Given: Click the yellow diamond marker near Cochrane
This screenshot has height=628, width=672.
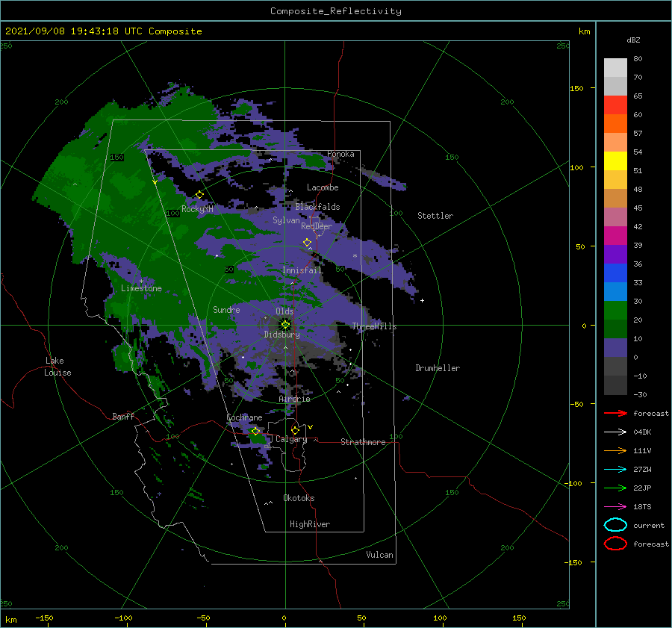Looking at the screenshot, I should 256,431.
